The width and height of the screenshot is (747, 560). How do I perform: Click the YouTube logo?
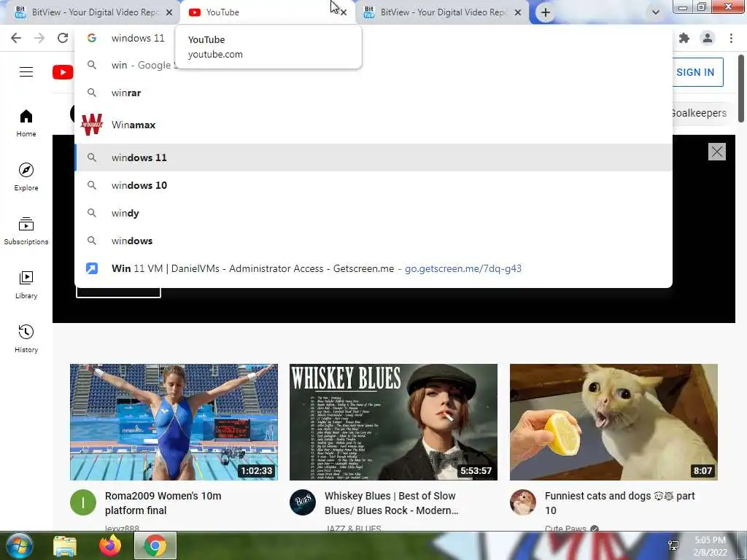pos(63,72)
